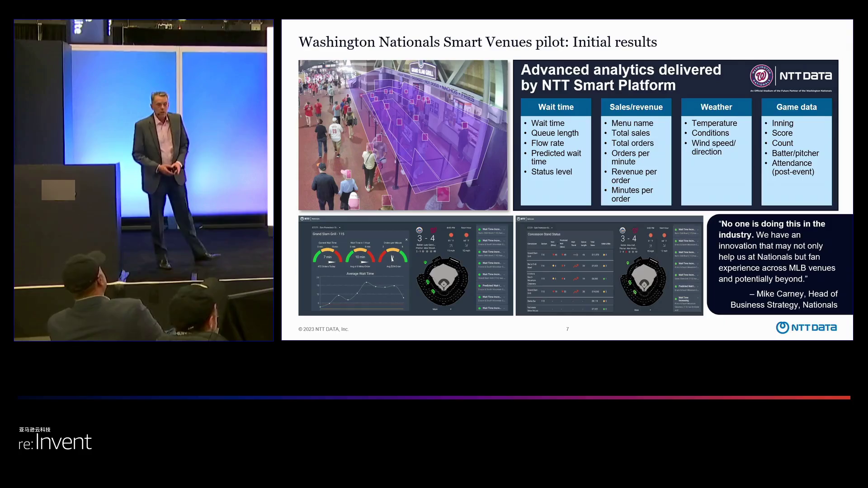Click the 'Grand Slam Grill - 115' dashboard title

tap(328, 234)
